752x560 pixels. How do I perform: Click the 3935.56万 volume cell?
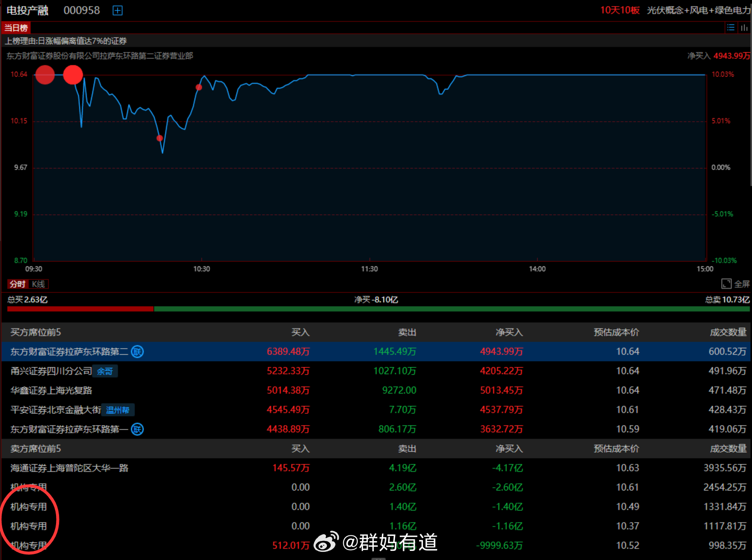[725, 468]
